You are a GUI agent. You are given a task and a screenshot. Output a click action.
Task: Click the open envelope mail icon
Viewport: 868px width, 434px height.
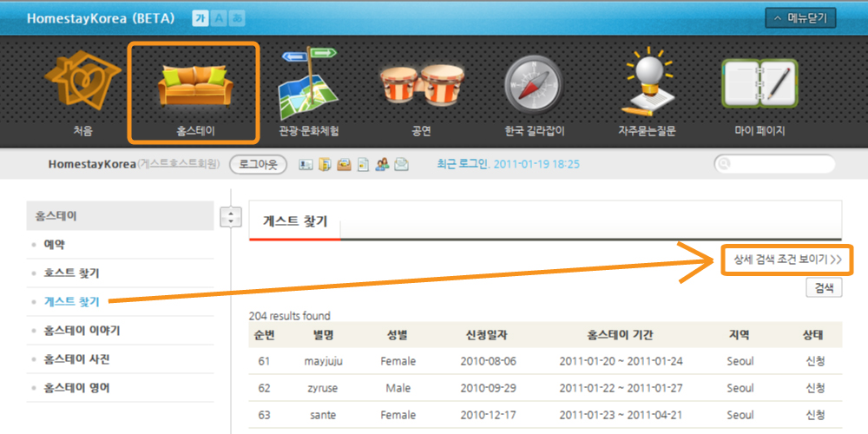coord(401,164)
